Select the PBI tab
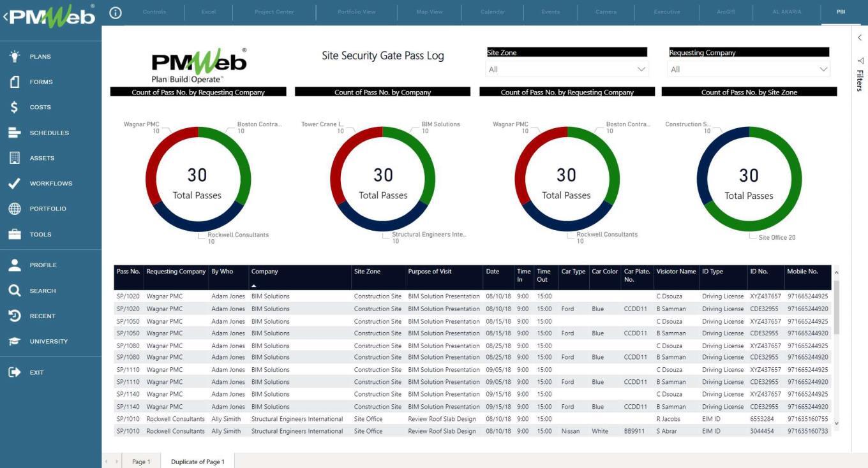 (841, 11)
